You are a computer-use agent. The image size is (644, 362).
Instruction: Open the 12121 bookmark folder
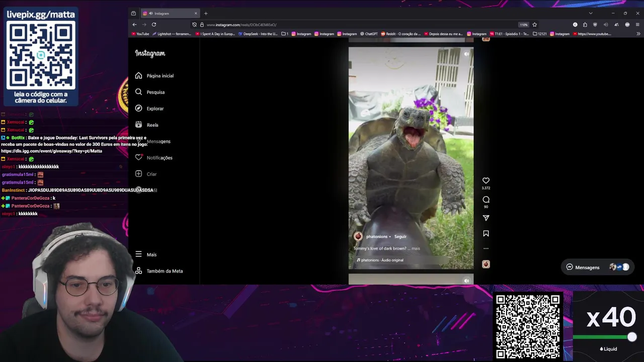[x=540, y=34]
